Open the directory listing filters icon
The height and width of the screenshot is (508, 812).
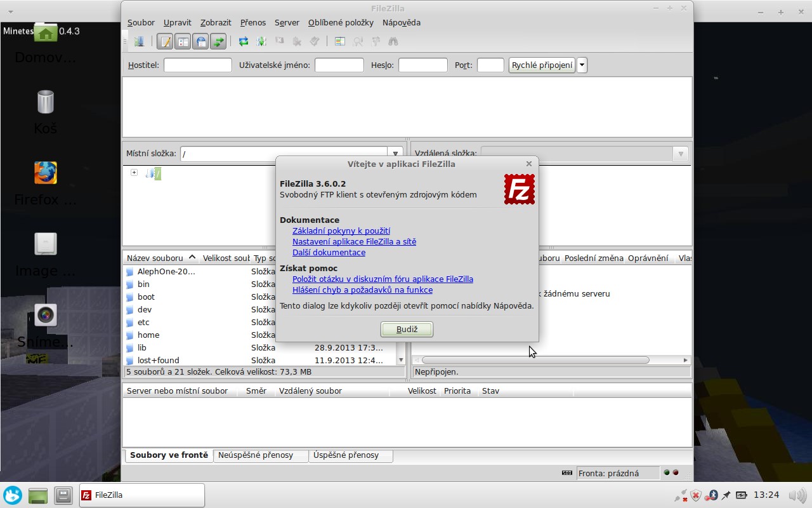coord(339,41)
